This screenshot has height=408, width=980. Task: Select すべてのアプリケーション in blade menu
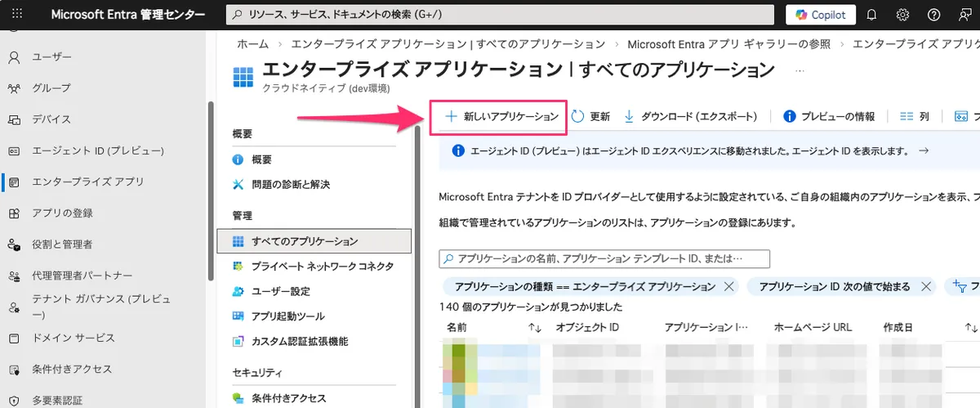click(314, 241)
